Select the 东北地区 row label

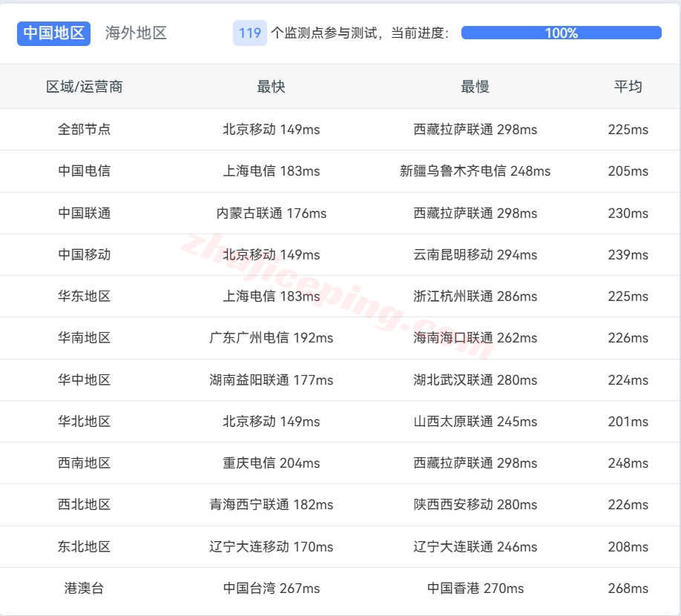[85, 546]
